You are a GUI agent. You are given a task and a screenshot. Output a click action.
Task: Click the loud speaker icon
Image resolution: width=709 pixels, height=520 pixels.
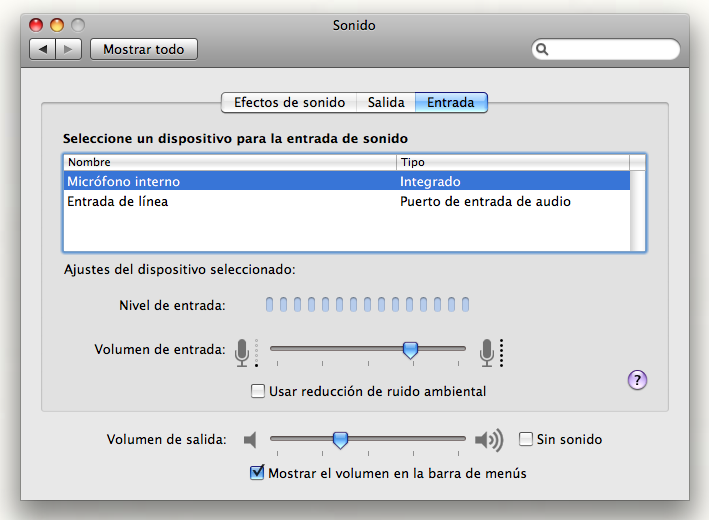tap(488, 440)
